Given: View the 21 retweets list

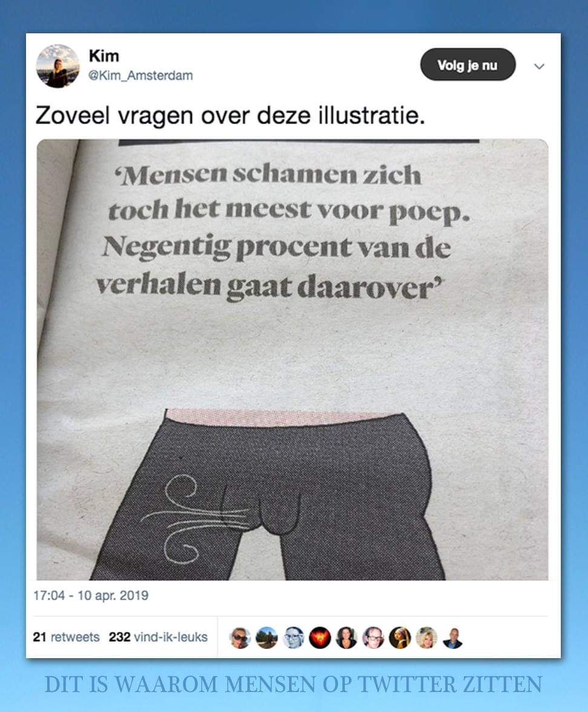Looking at the screenshot, I should tap(67, 637).
